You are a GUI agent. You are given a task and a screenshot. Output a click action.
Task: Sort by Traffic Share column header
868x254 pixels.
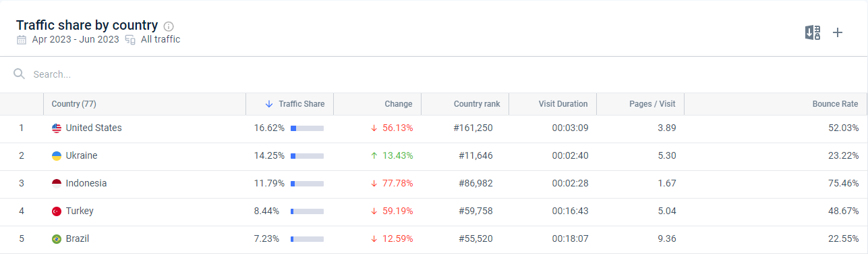pyautogui.click(x=289, y=104)
